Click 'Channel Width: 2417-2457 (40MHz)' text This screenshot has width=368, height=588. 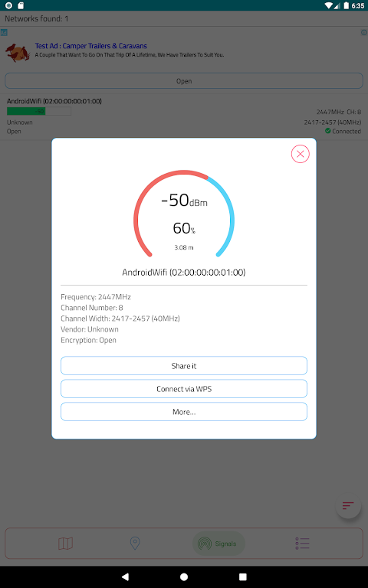(x=120, y=318)
